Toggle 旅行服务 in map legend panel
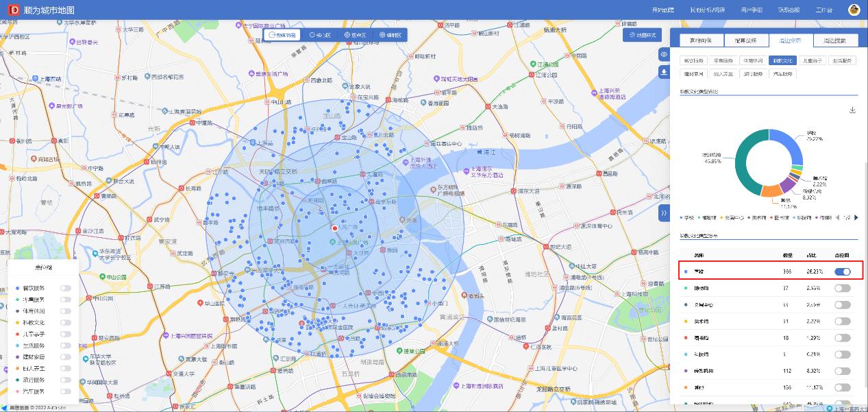The image size is (868, 412). coord(66,380)
